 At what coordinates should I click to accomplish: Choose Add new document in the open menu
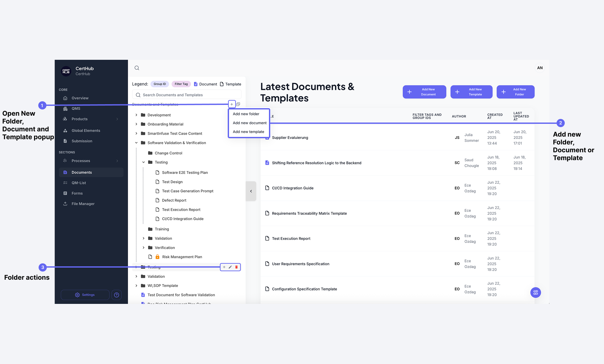[x=249, y=123]
